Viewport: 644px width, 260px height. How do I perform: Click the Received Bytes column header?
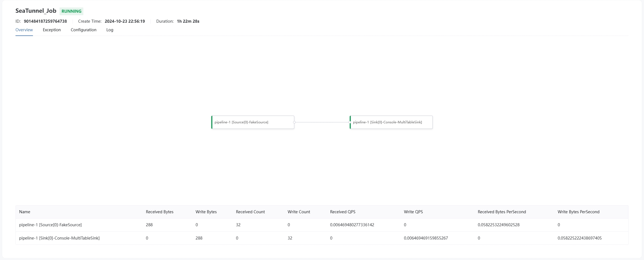(159, 212)
